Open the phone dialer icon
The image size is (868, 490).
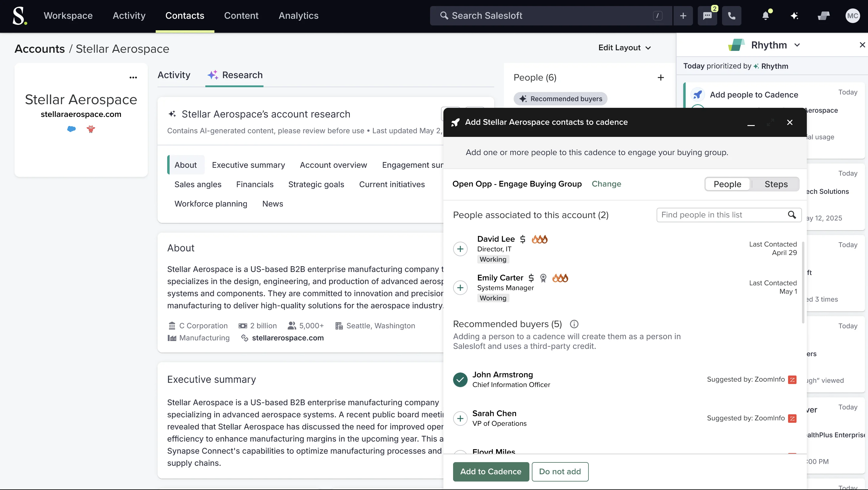click(x=731, y=16)
